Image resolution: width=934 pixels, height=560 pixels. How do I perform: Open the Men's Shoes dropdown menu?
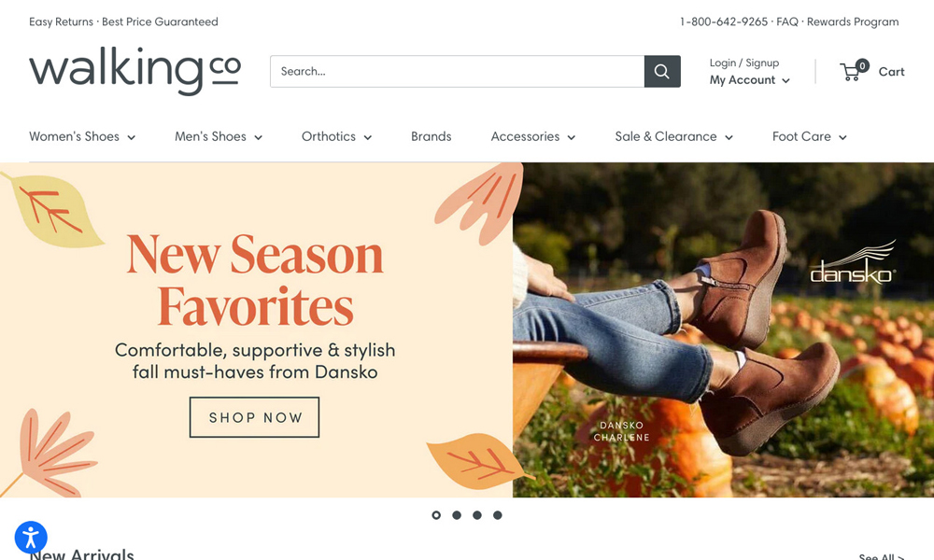click(219, 136)
